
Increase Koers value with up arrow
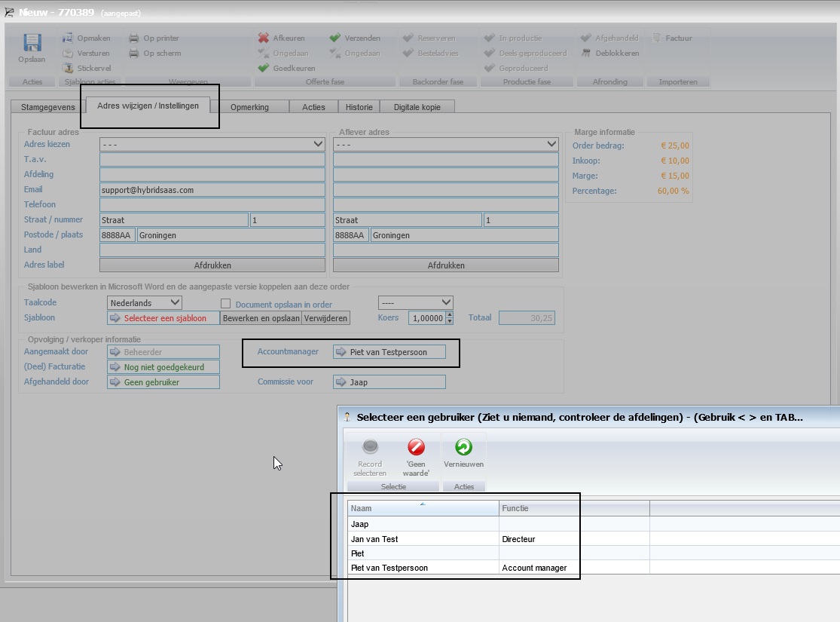point(450,315)
